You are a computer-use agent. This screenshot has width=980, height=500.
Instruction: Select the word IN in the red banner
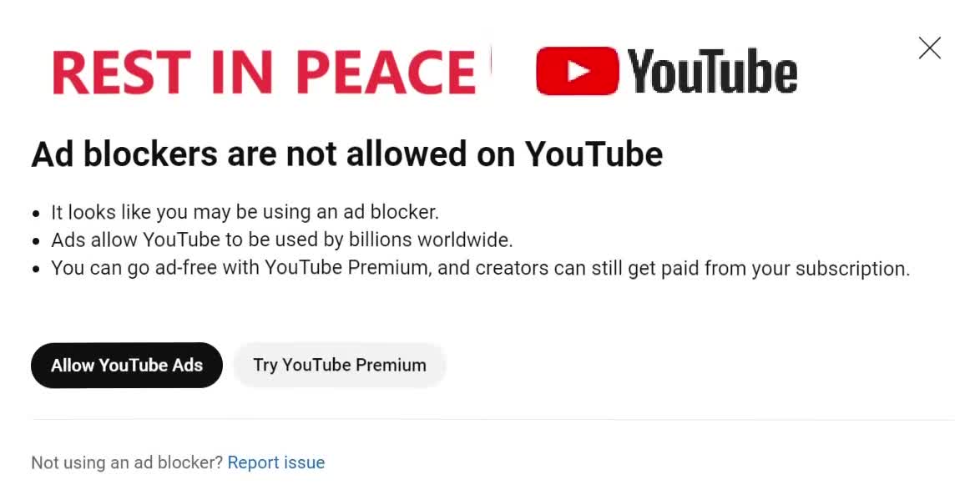[x=242, y=73]
